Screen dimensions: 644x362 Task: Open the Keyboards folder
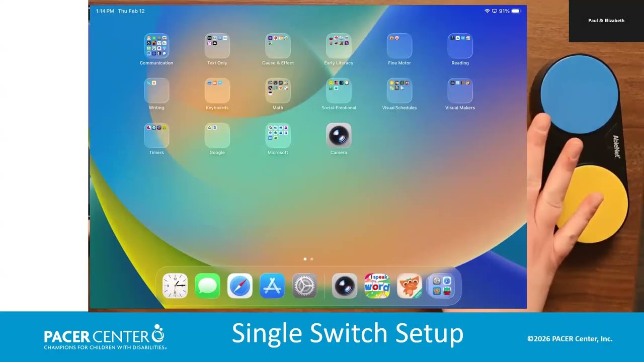pyautogui.click(x=217, y=90)
